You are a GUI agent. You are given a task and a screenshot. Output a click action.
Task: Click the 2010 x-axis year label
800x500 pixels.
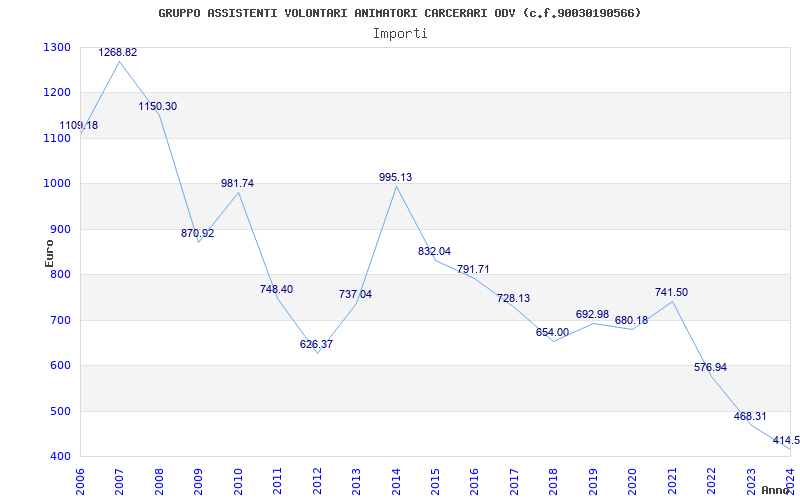click(x=237, y=480)
